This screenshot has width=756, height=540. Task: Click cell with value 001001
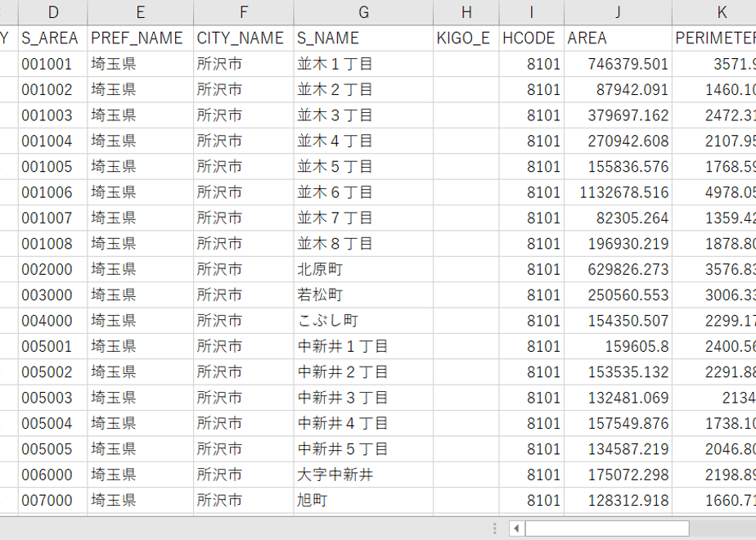click(x=53, y=64)
